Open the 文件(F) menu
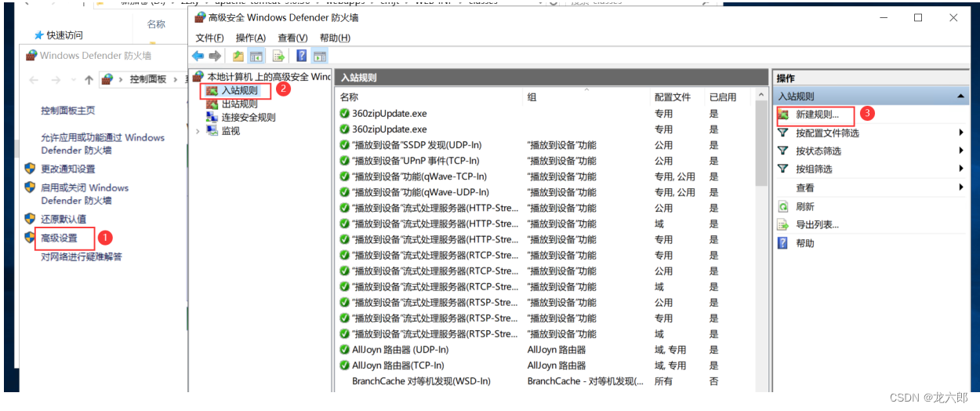This screenshot has height=411, width=980. (x=209, y=38)
